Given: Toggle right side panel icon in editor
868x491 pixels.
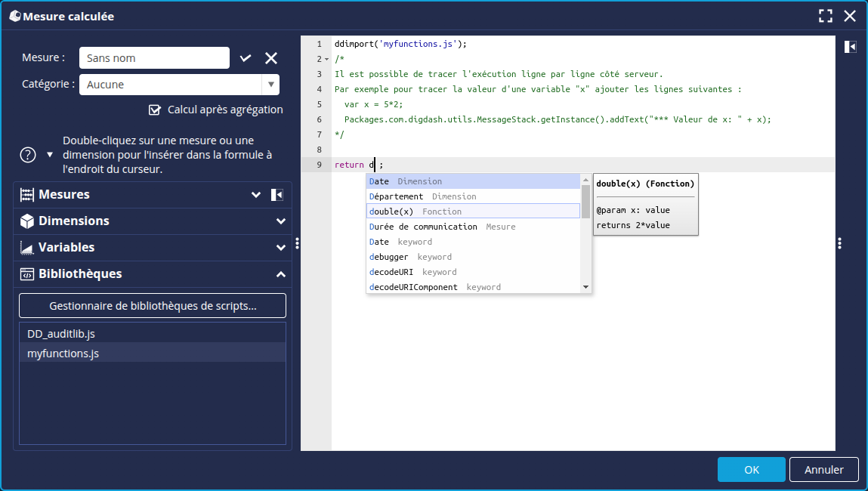Looking at the screenshot, I should pos(851,47).
